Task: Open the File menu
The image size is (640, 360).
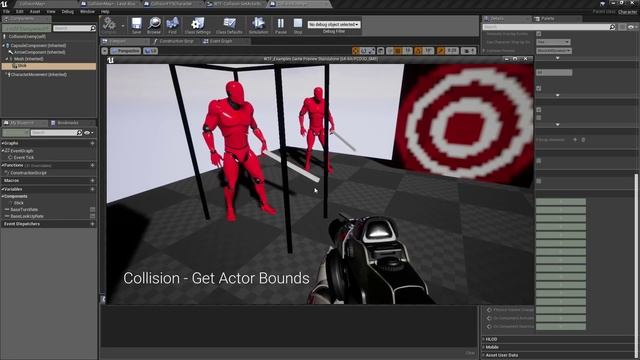Action: pos(7,11)
